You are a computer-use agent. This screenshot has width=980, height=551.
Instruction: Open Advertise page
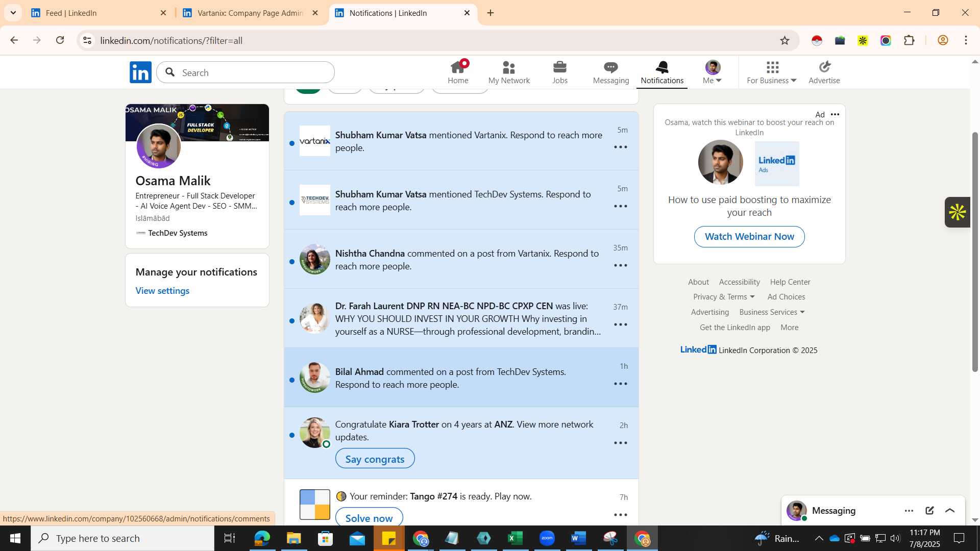tap(824, 72)
